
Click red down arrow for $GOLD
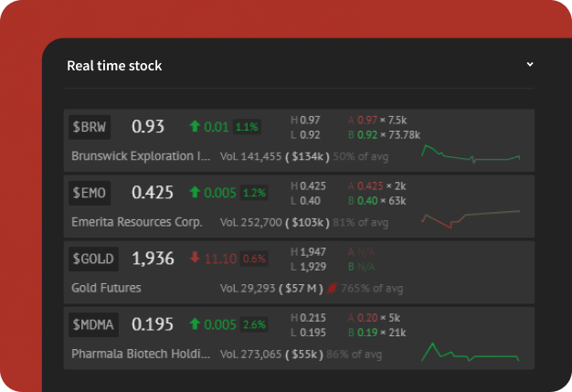click(194, 259)
